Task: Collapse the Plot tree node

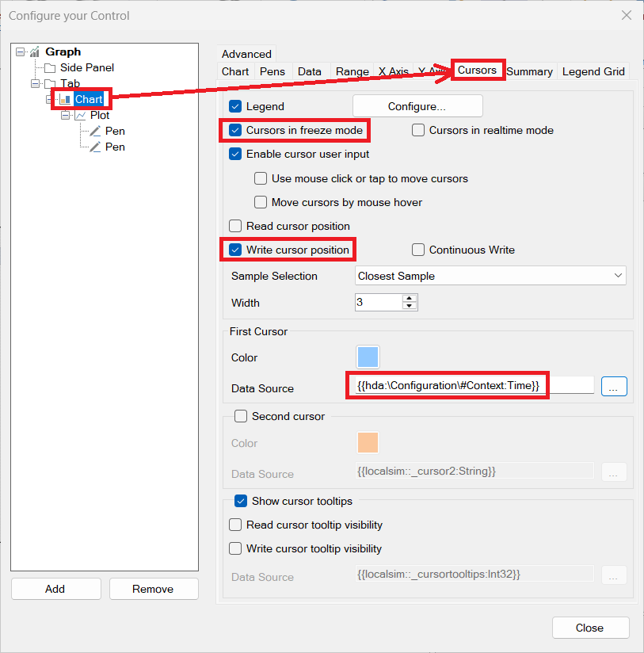Action: (66, 116)
